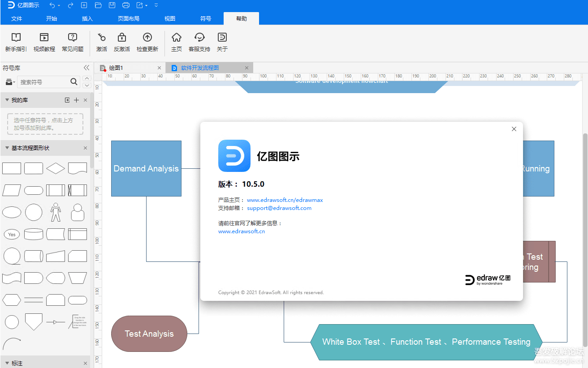Open quick access toolbar customize dropdown
This screenshot has height=368, width=588.
pyautogui.click(x=156, y=5)
